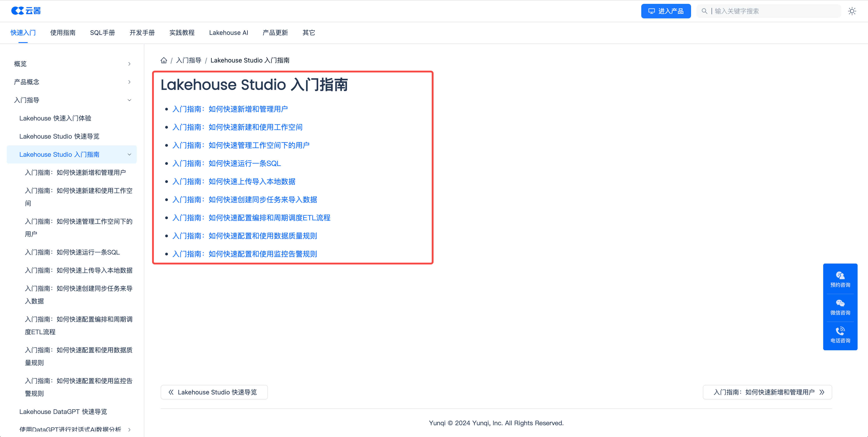Viewport: 868px width, 437px height.
Task: Expand the 产品概念 sidebar section
Action: 129,82
